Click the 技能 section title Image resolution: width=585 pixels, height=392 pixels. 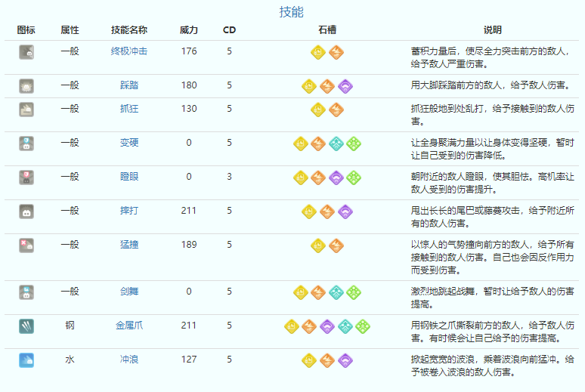point(292,11)
